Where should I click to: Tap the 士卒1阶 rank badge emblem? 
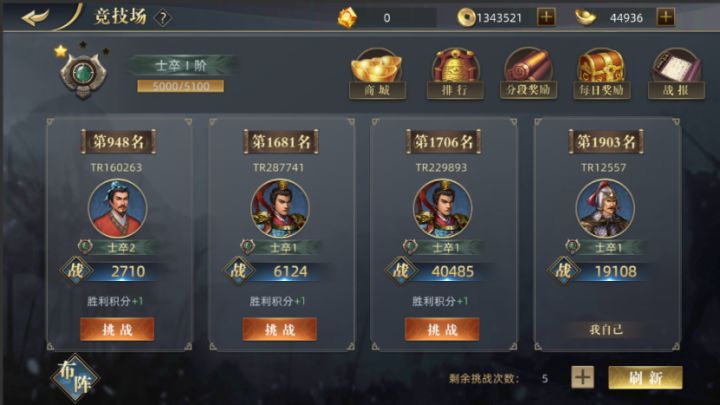(x=84, y=73)
